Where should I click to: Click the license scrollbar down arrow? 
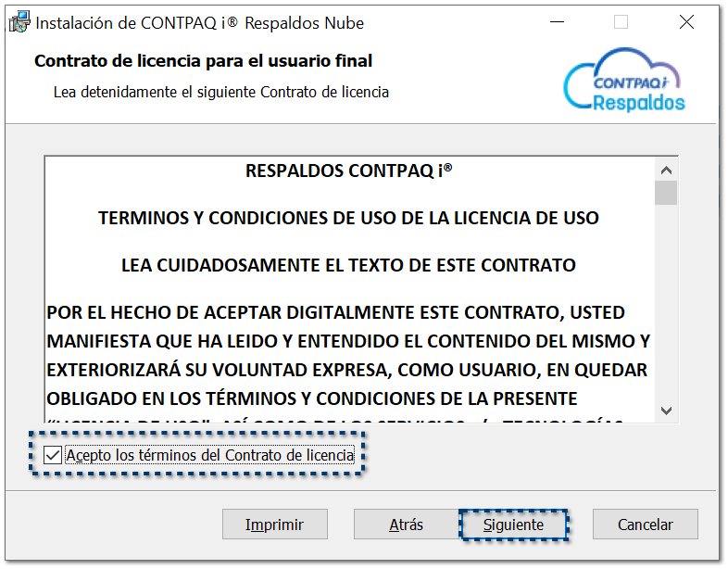(666, 411)
